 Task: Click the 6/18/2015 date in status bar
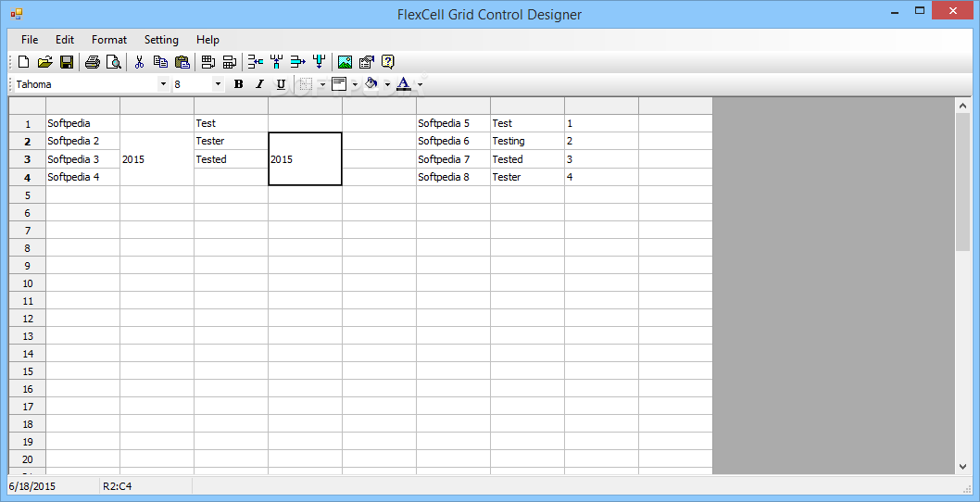point(31,486)
